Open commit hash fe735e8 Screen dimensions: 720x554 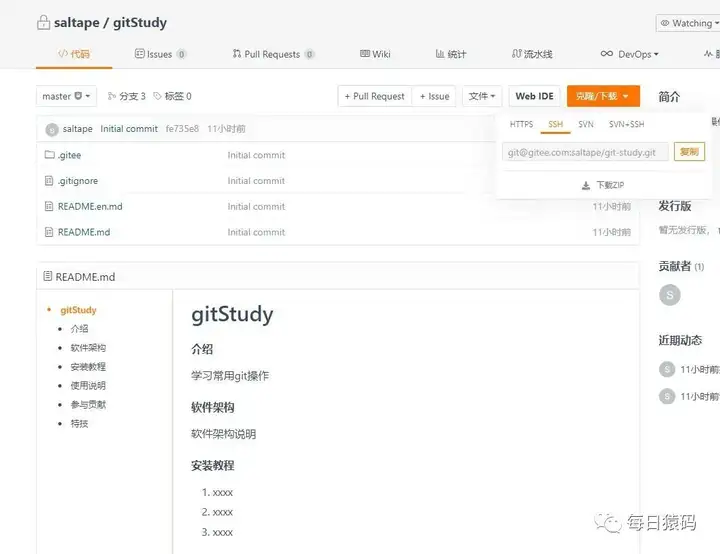pos(182,129)
